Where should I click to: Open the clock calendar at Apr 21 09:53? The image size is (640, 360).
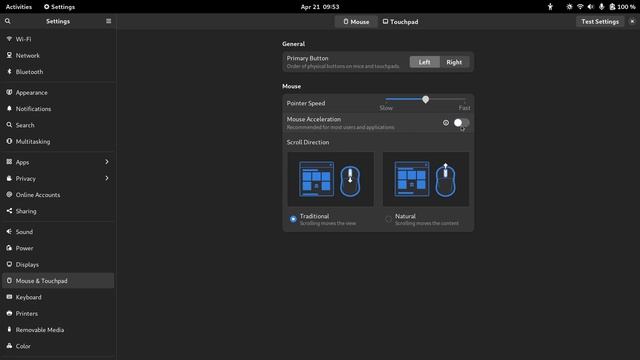[x=320, y=7]
